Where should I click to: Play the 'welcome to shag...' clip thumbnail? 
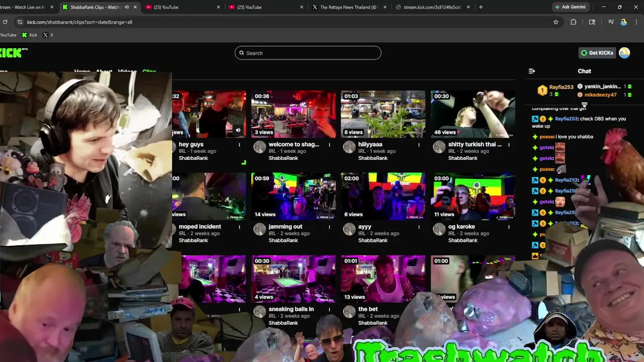click(x=293, y=114)
